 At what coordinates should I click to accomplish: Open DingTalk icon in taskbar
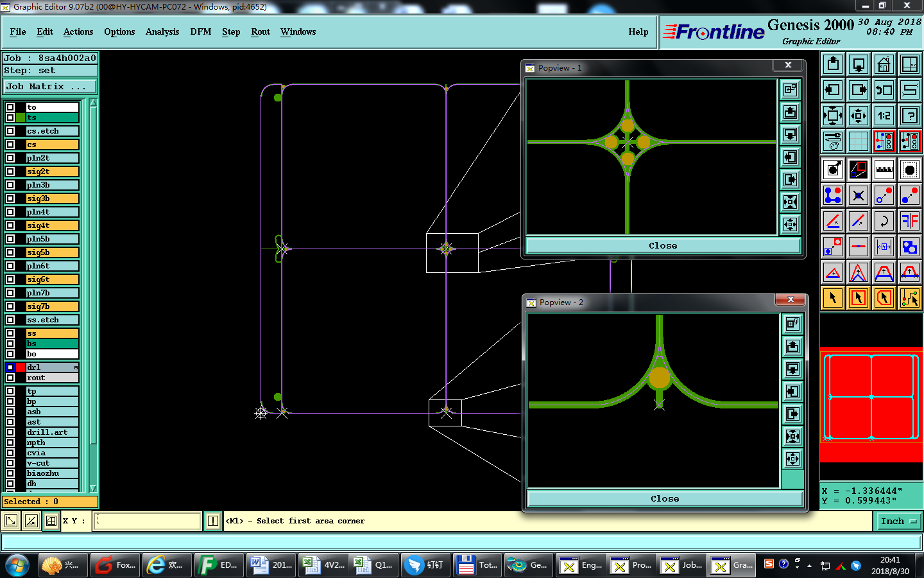coord(425,565)
